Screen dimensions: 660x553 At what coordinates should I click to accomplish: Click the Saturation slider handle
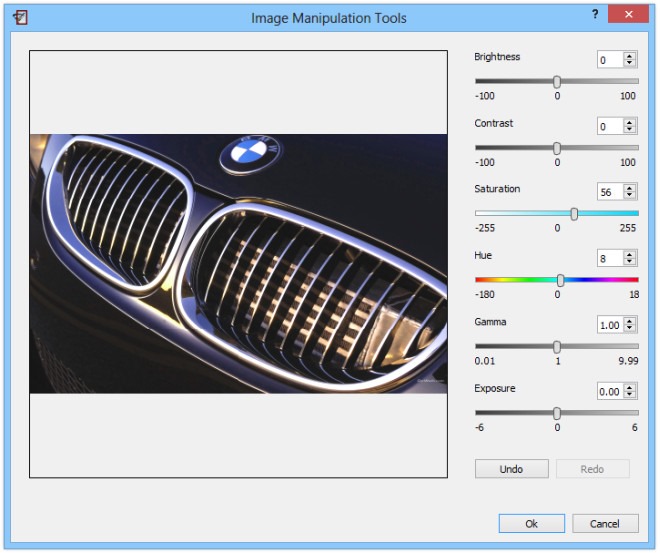click(x=575, y=214)
